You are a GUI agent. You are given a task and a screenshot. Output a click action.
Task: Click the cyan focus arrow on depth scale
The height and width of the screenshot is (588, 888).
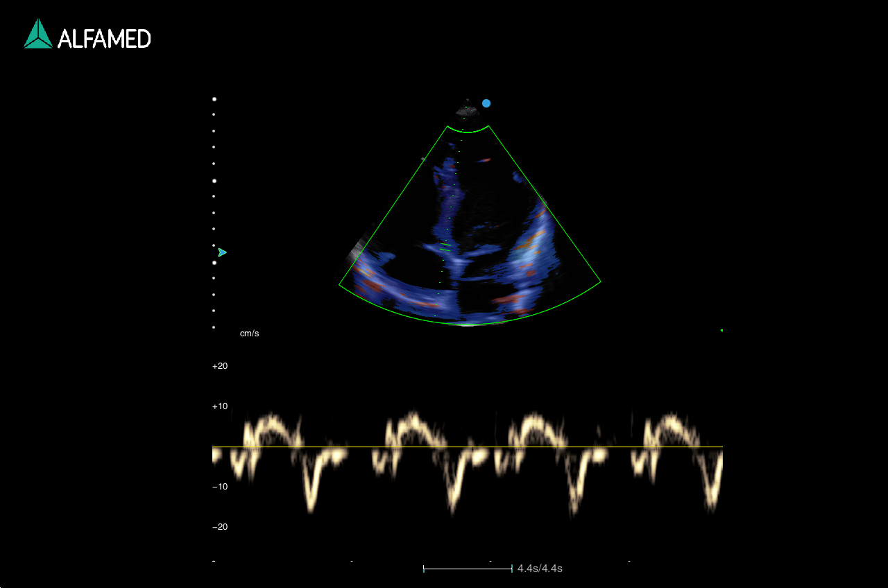coord(222,252)
